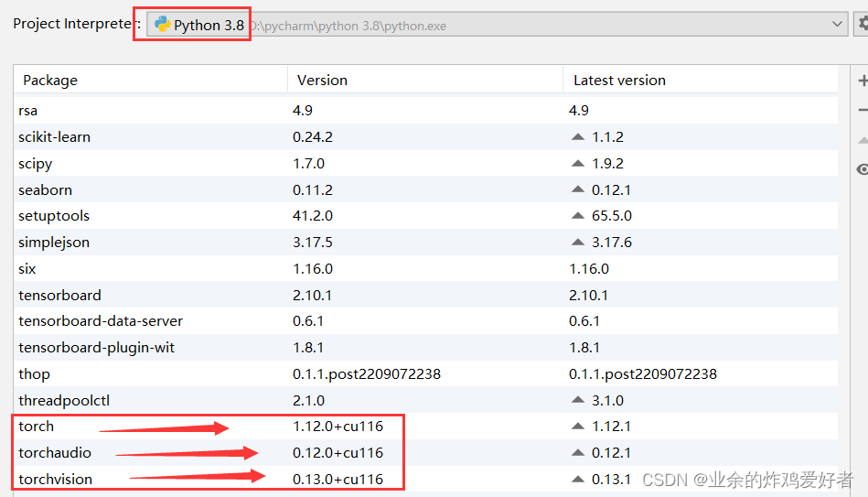
Task: Select the six package row
Action: (425, 269)
